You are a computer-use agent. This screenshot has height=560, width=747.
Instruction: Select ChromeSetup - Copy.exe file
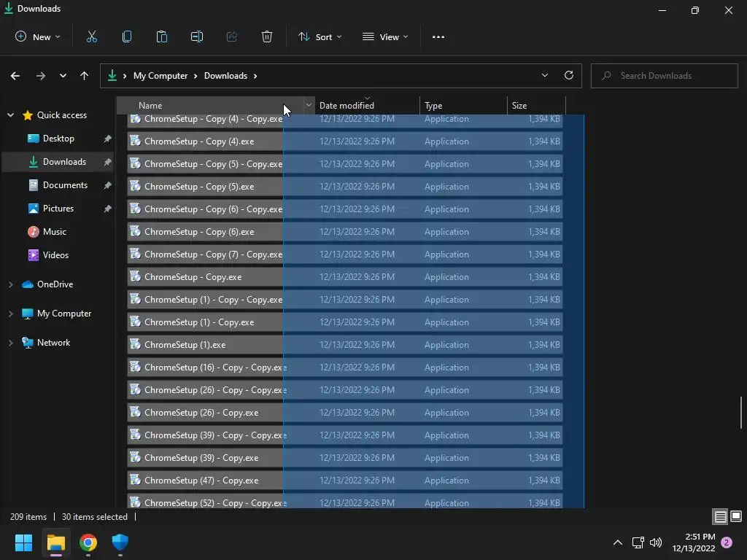pyautogui.click(x=345, y=277)
